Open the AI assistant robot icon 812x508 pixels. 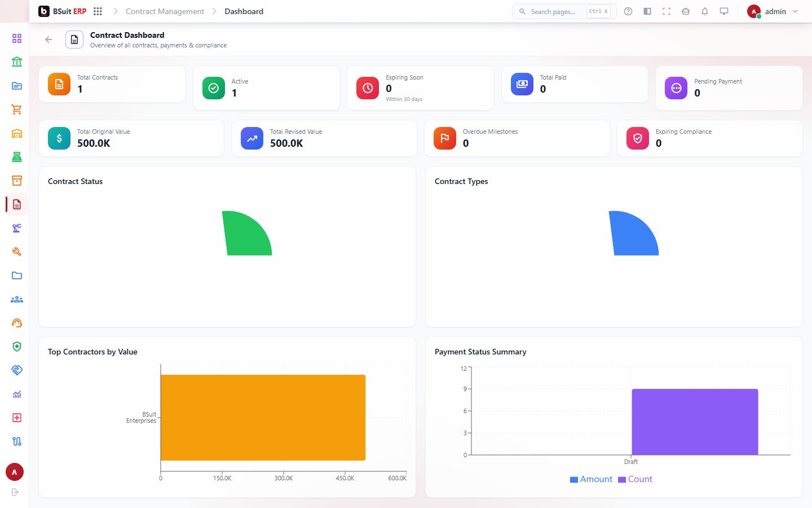click(x=686, y=11)
